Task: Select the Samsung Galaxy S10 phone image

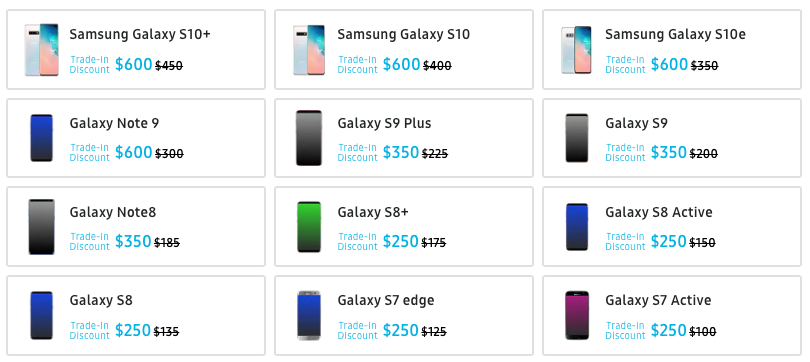Action: [309, 50]
